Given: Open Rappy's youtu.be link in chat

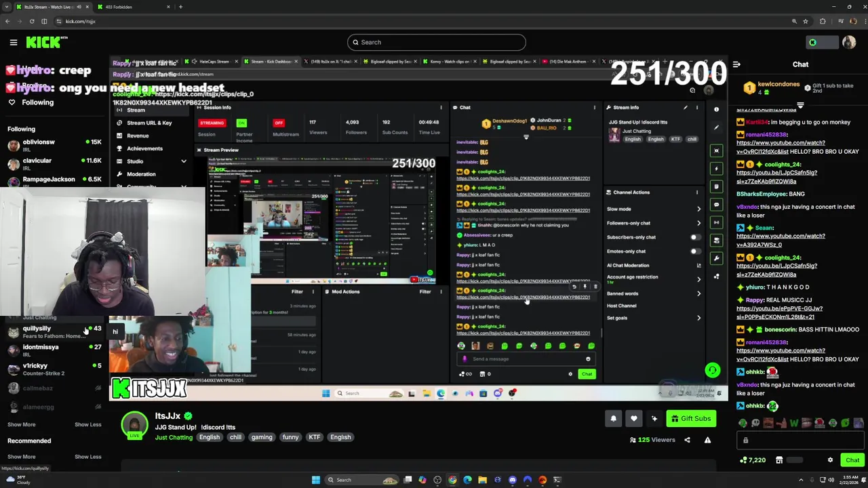Looking at the screenshot, I should pos(779,312).
